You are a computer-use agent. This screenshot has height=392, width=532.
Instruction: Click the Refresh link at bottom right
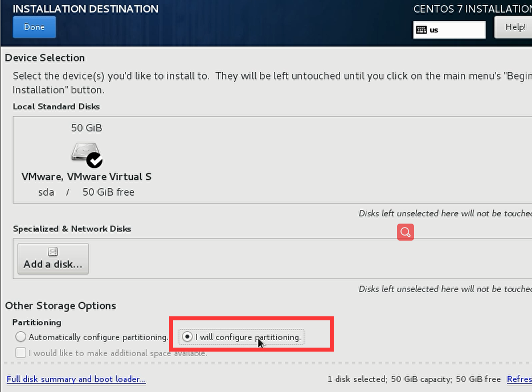tap(519, 379)
